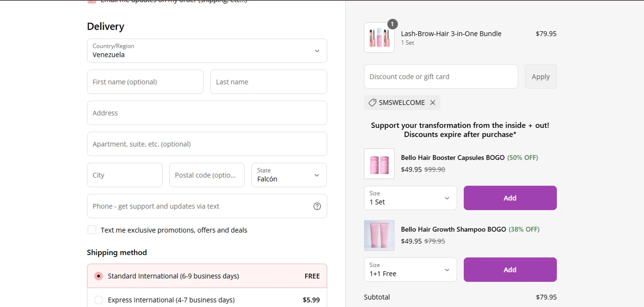Click the Hair Growth Shampoo thumbnail

pyautogui.click(x=379, y=236)
